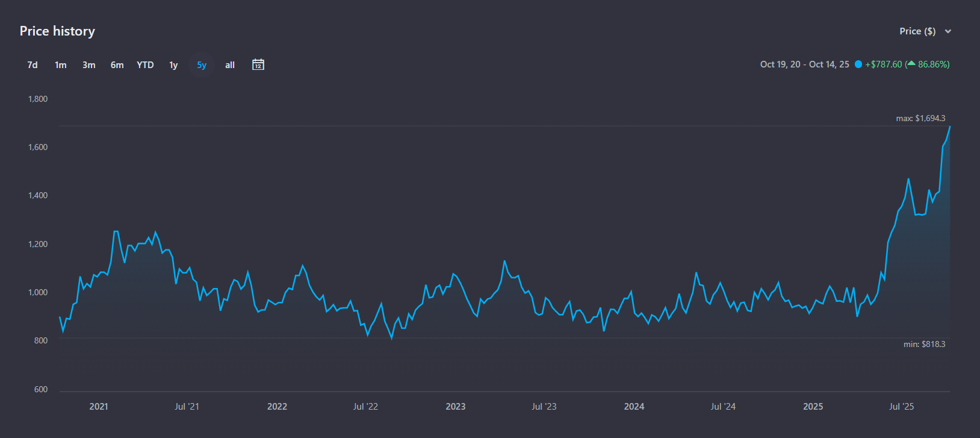Click the Price history heading
The image size is (980, 438).
pyautogui.click(x=57, y=31)
